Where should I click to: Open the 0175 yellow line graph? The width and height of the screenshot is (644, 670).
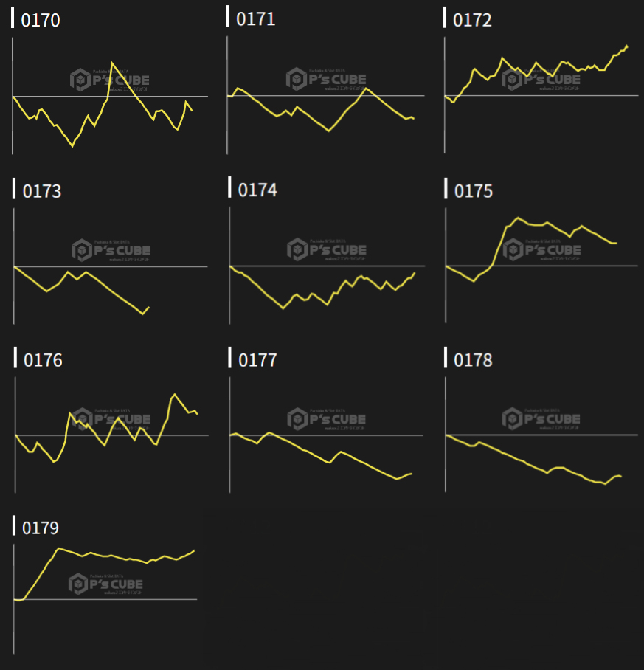pyautogui.click(x=540, y=266)
